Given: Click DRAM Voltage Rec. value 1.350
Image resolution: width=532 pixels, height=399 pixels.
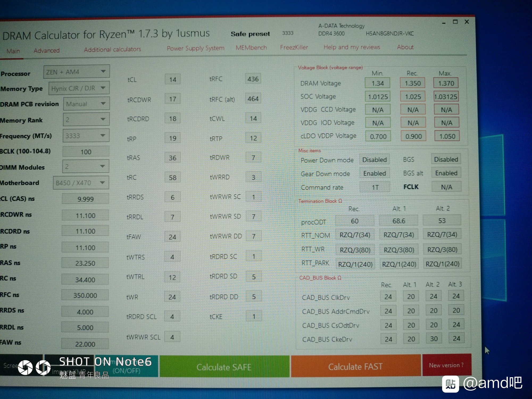Looking at the screenshot, I should [413, 83].
